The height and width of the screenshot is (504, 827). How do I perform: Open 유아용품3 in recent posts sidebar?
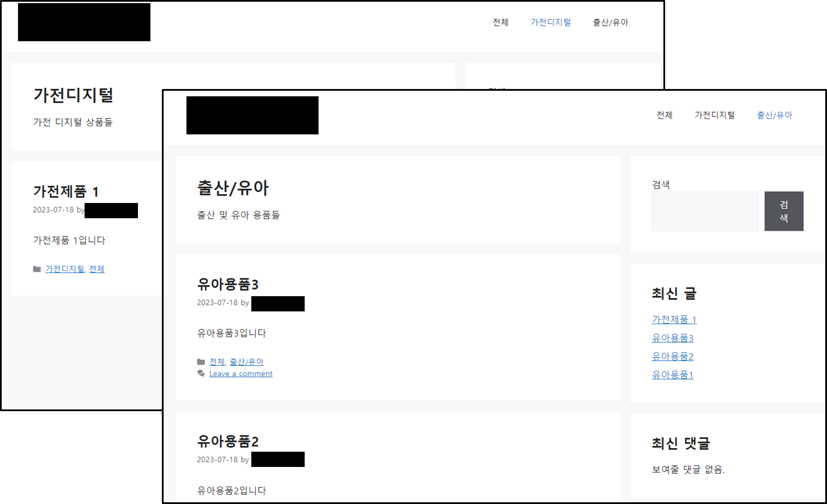point(672,338)
